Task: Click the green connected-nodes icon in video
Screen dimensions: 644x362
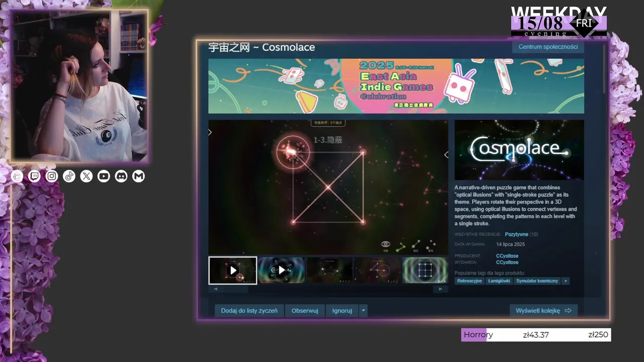Action: pos(400,246)
